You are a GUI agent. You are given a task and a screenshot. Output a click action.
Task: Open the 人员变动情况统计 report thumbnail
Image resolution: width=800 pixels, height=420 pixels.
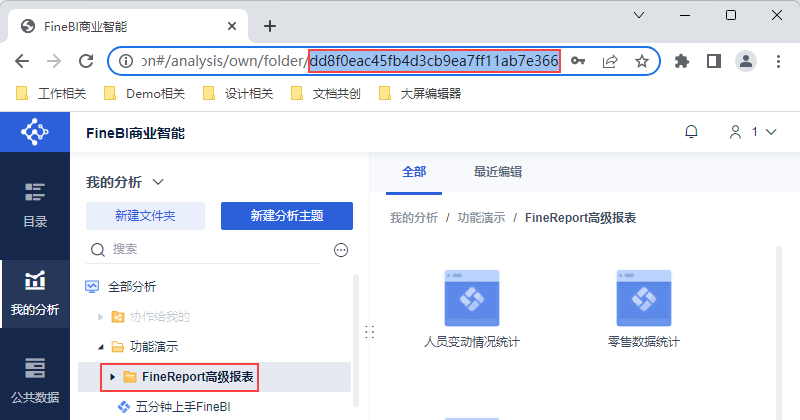click(x=472, y=298)
